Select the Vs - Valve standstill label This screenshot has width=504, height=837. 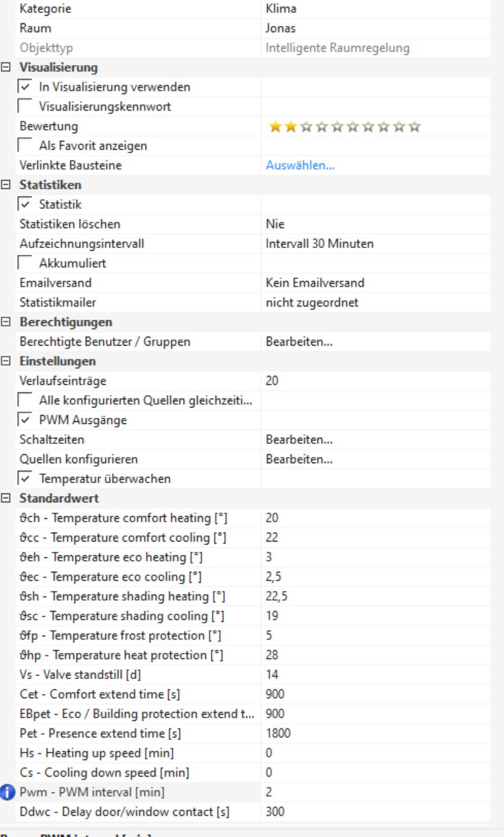(80, 675)
